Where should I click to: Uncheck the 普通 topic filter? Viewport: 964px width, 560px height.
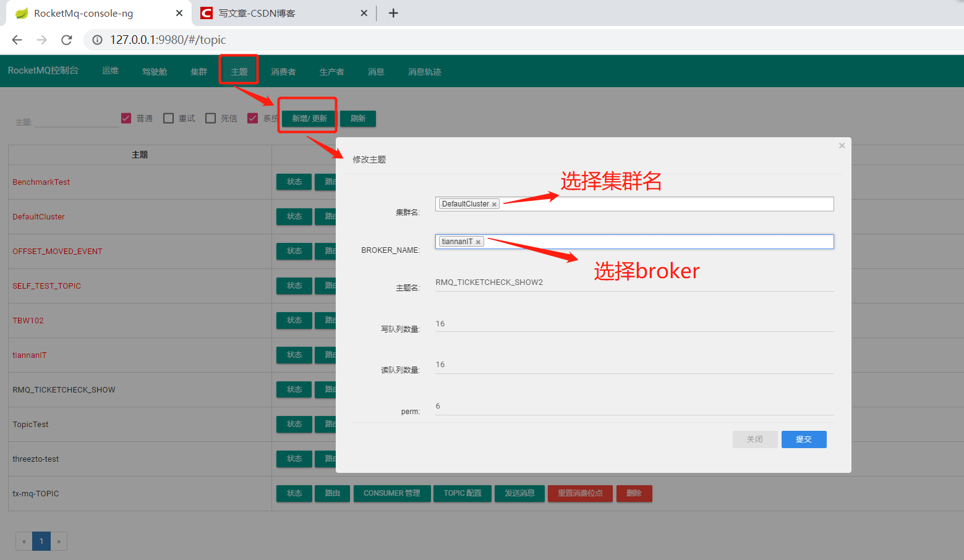tap(126, 117)
